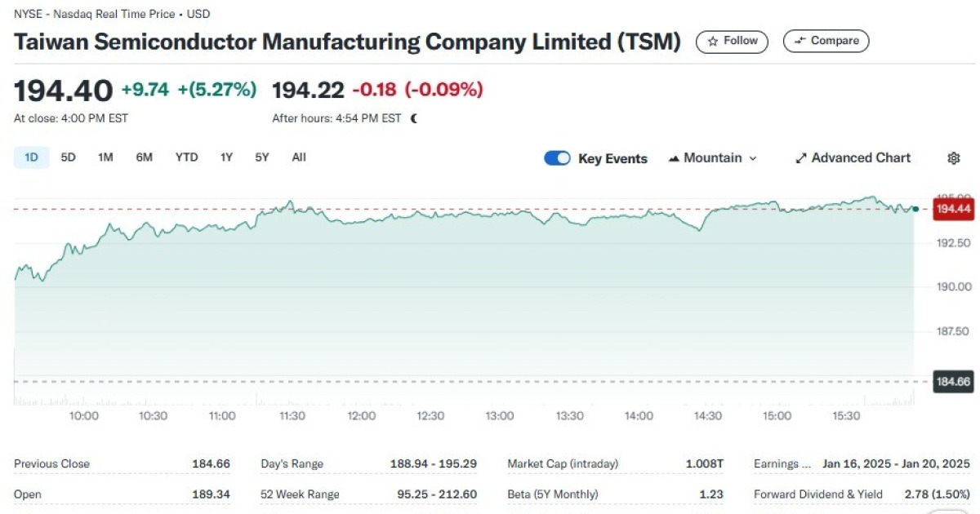Screen dimensions: 980x514
Task: Toggle the Key Events switch off
Action: tap(557, 157)
